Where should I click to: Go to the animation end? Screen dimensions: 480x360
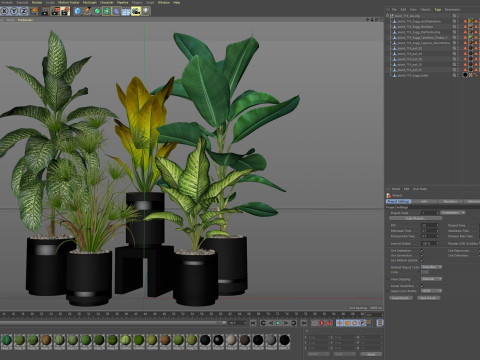coord(304,323)
